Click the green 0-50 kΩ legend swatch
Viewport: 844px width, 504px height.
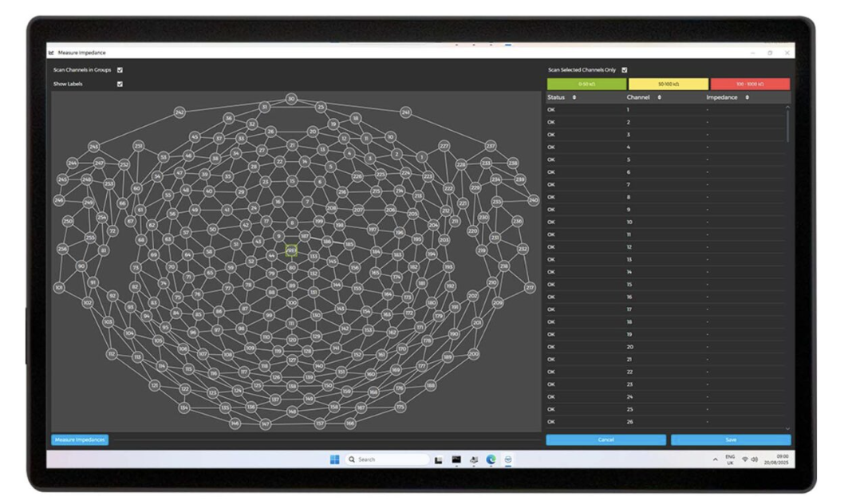(586, 84)
